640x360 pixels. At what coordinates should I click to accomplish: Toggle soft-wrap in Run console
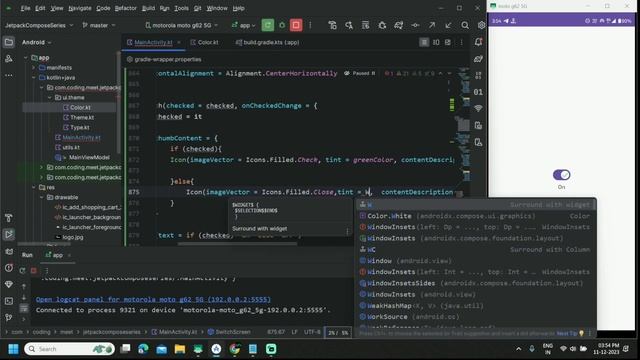24,308
